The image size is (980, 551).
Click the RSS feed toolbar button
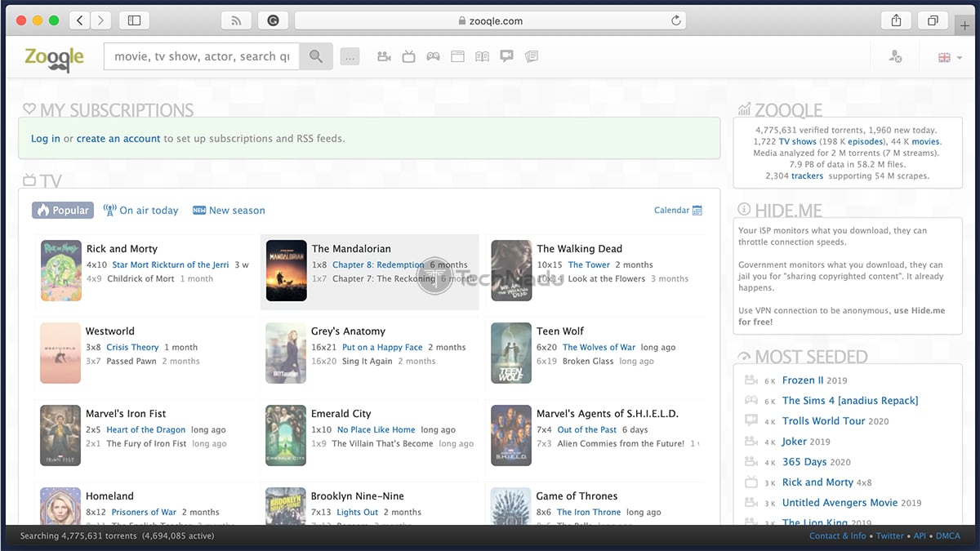236,20
